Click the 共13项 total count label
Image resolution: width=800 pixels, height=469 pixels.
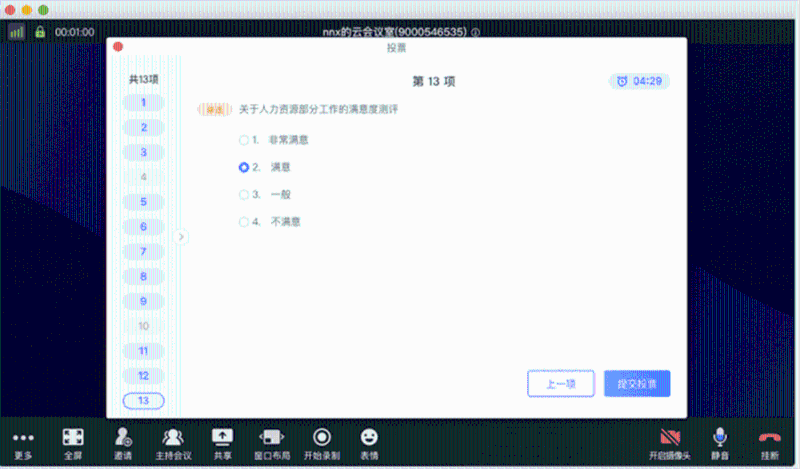coord(143,79)
